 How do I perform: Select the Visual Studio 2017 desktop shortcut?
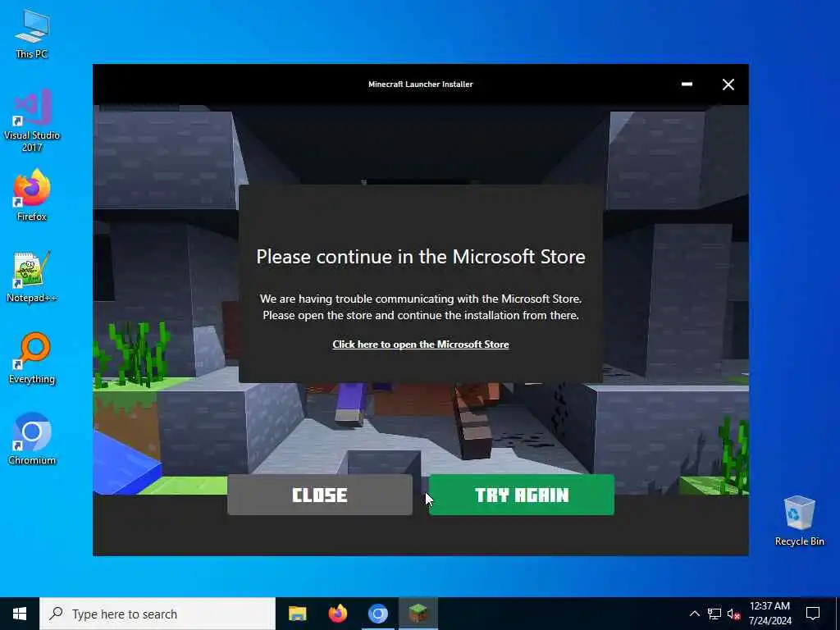tap(32, 121)
